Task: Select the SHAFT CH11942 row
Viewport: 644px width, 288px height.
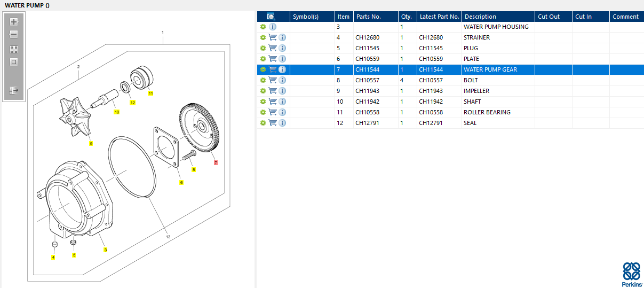Action: click(x=472, y=102)
